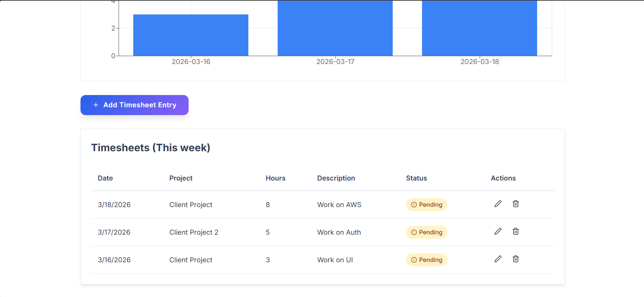This screenshot has width=644, height=297.
Task: Click the Status column header
Action: [x=416, y=178]
